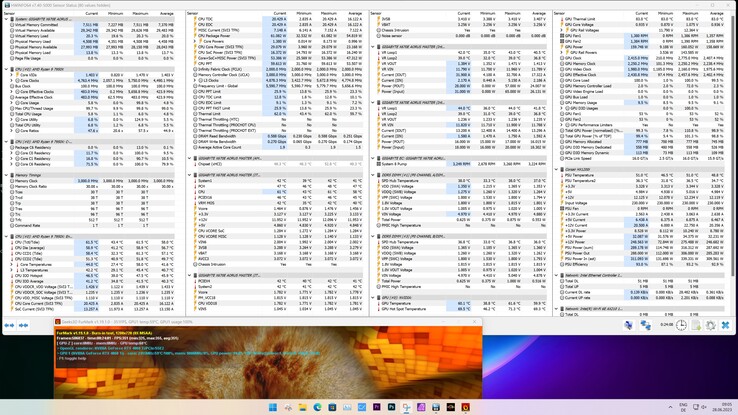Close sensor window with the blue X icon

point(725,325)
